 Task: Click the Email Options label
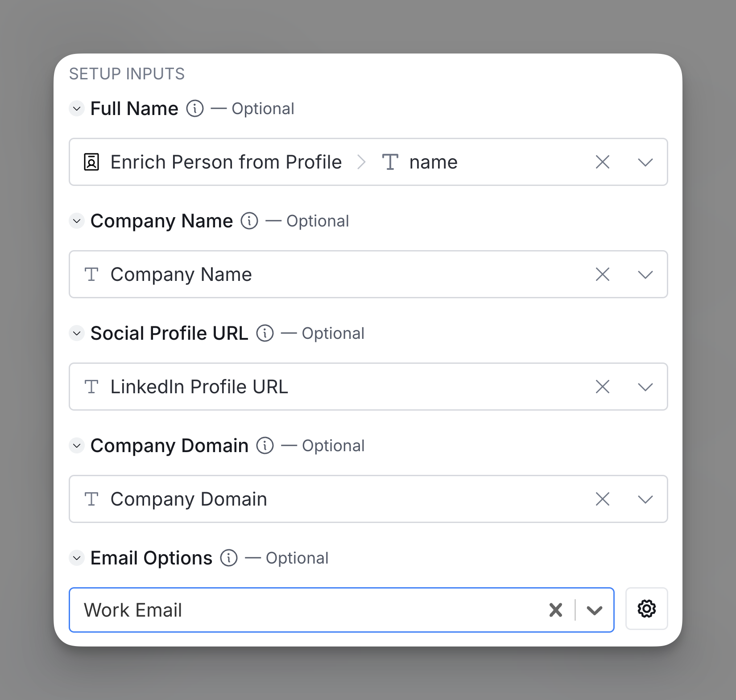[152, 558]
